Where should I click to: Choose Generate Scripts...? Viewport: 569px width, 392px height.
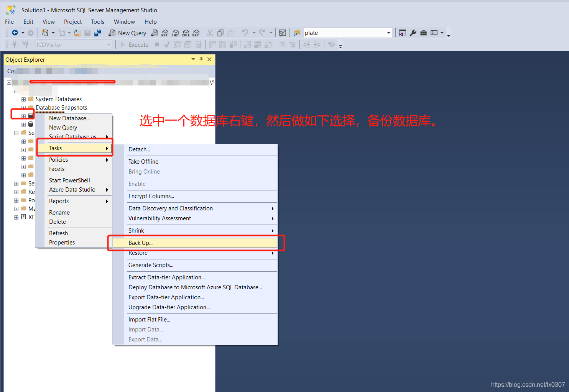pos(195,265)
